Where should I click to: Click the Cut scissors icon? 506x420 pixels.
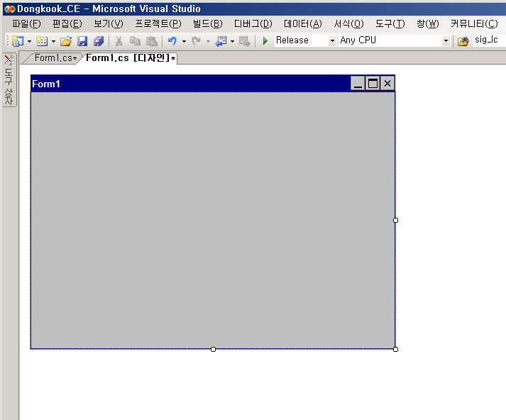coord(119,41)
